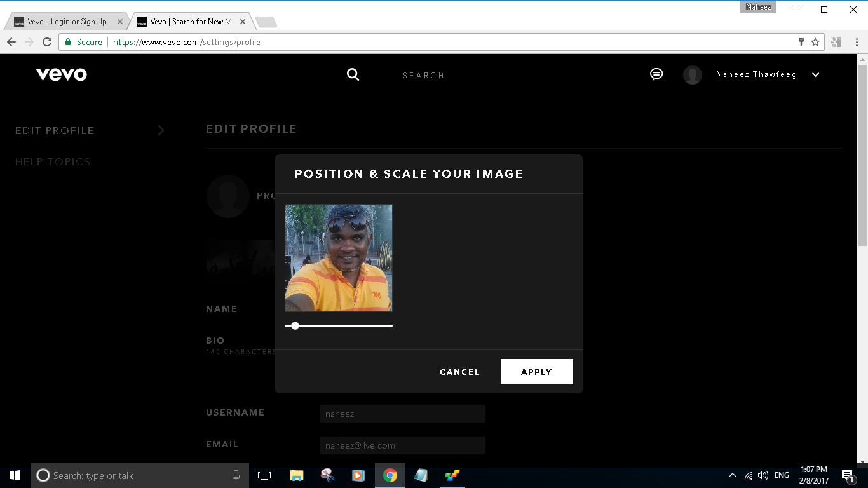This screenshot has height=488, width=868.
Task: Click the Chrome taskbar icon
Action: point(390,475)
